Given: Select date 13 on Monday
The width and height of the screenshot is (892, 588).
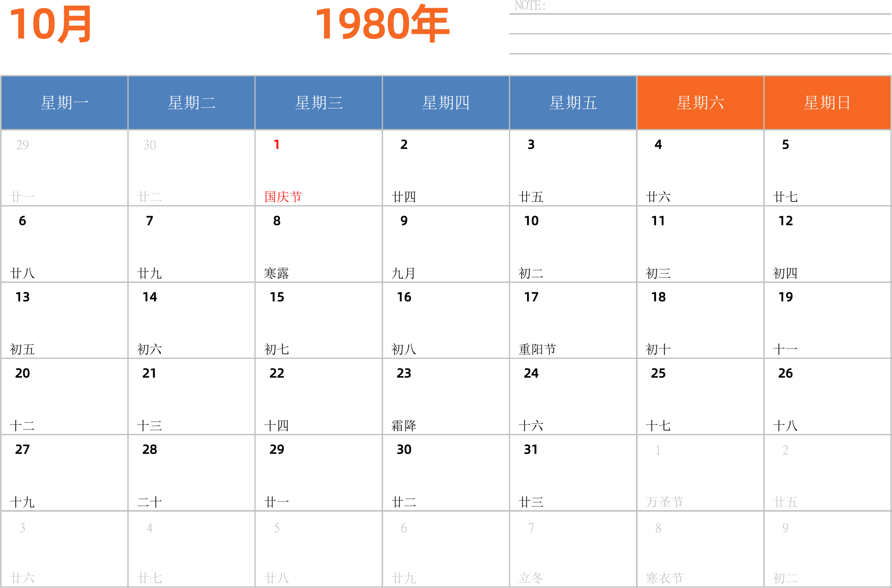Looking at the screenshot, I should (x=22, y=297).
